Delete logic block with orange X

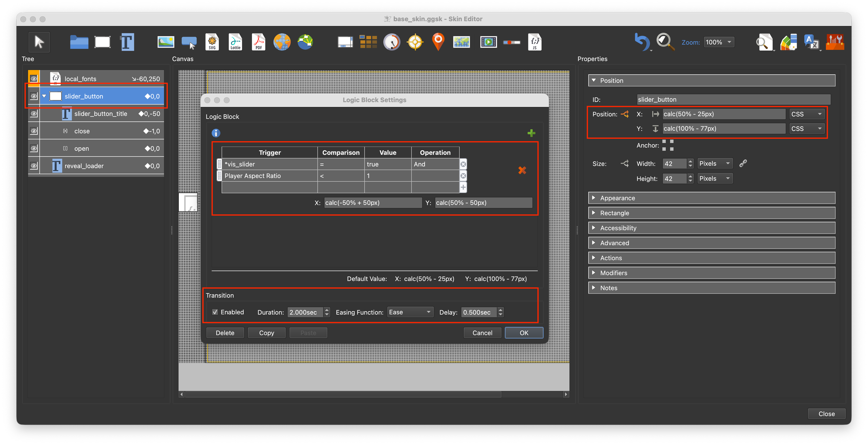coord(522,170)
